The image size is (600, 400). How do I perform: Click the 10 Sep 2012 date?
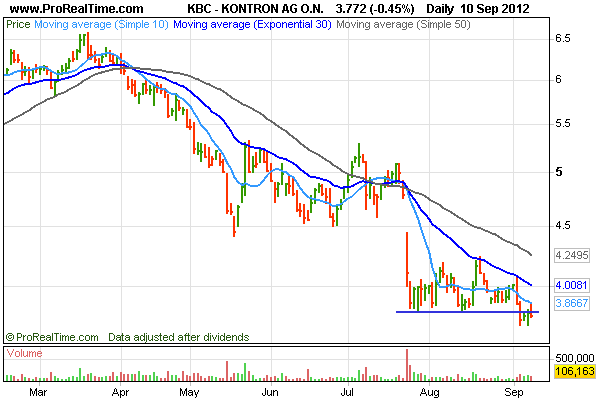point(495,8)
